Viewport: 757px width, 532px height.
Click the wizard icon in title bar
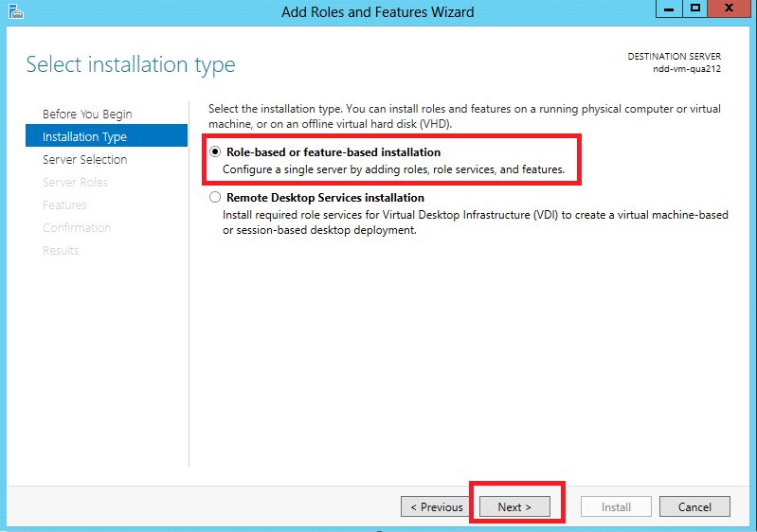click(x=14, y=11)
